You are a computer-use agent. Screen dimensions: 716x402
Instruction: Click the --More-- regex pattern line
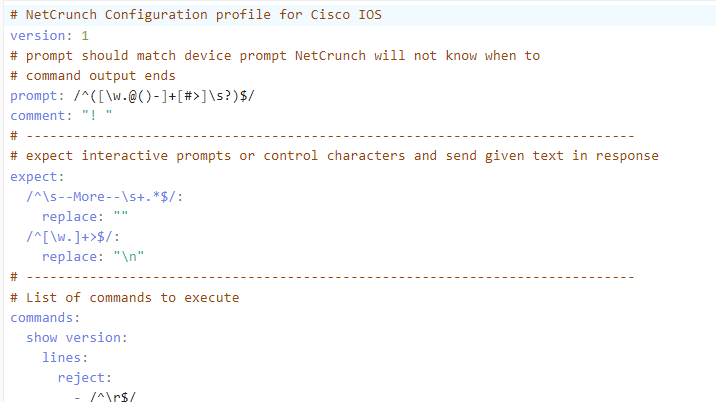pos(105,197)
